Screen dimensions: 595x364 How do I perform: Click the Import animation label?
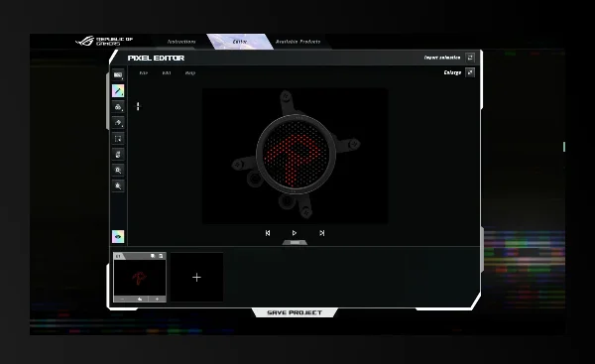tap(442, 58)
